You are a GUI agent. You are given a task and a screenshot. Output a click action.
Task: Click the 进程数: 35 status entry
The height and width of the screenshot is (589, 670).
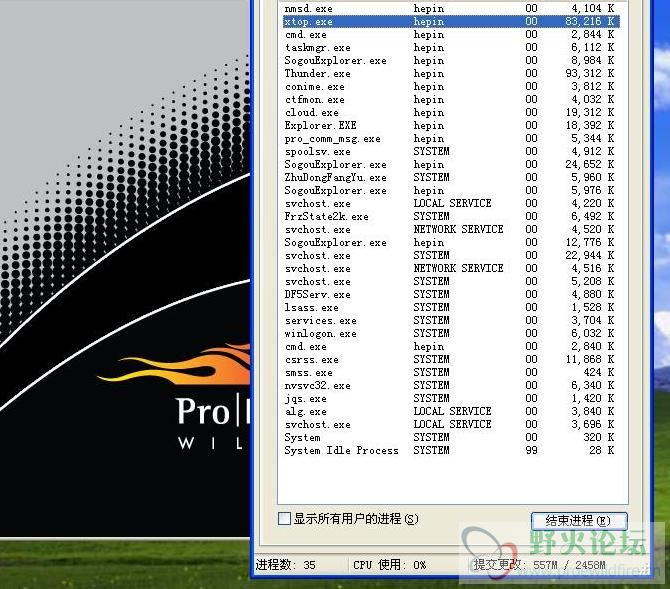tap(286, 565)
